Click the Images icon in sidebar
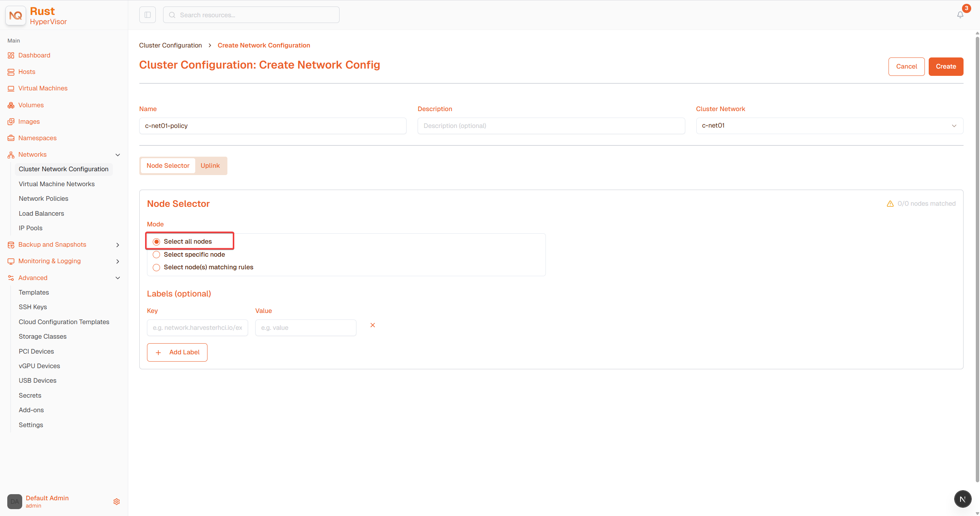 click(x=11, y=122)
